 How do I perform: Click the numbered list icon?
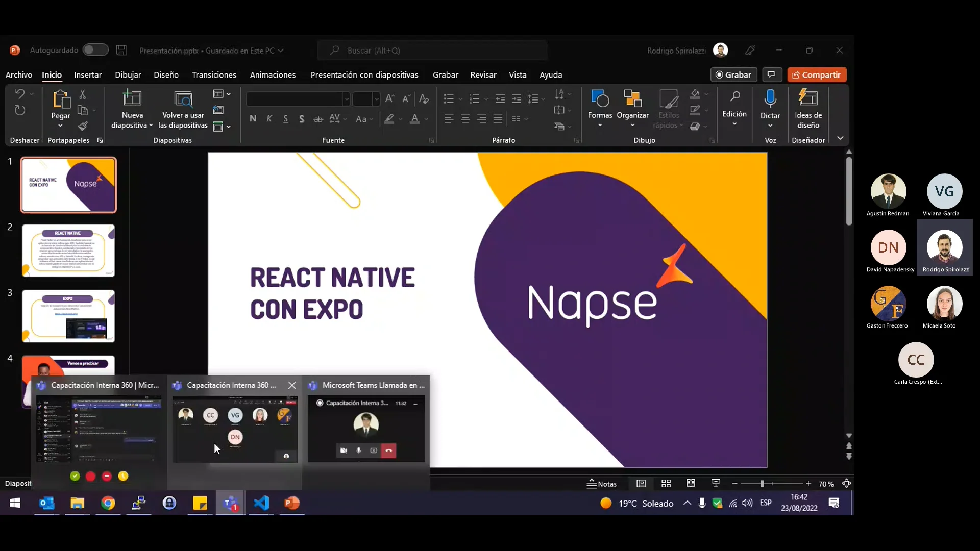(x=474, y=98)
